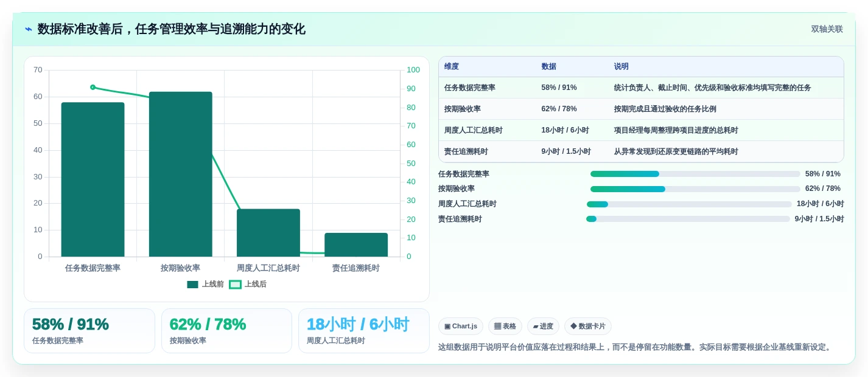Image resolution: width=868 pixels, height=377 pixels.
Task: Click the Chart.js tag chip
Action: coord(461,327)
